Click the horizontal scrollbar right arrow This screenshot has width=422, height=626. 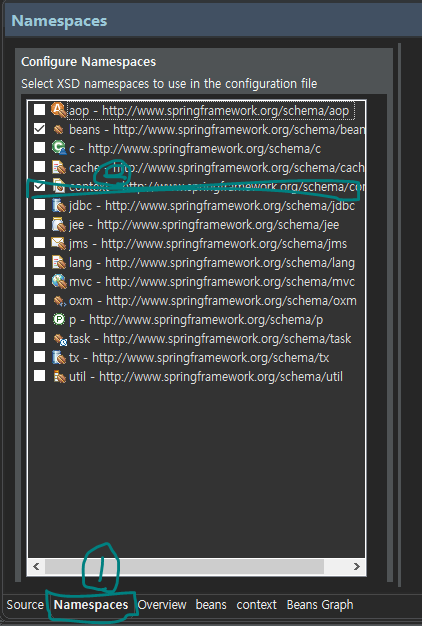357,566
